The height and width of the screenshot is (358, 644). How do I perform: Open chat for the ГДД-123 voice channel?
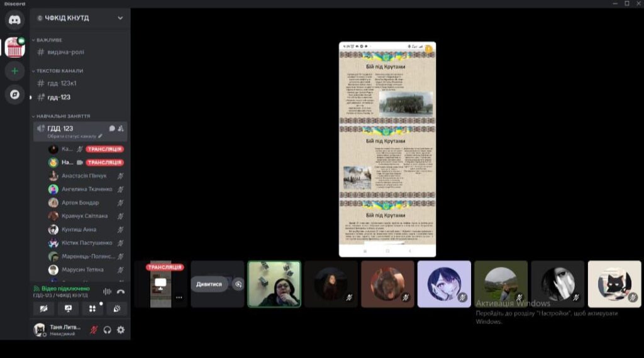tap(112, 128)
